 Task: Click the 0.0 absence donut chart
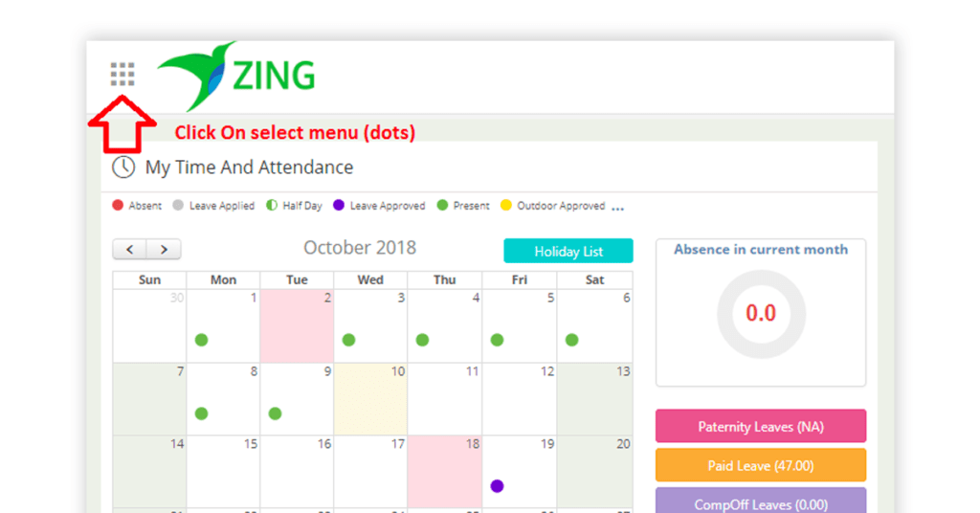click(761, 314)
